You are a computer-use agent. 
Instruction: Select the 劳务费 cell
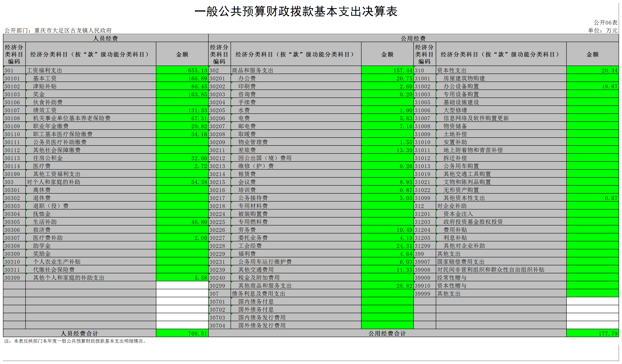coord(296,230)
